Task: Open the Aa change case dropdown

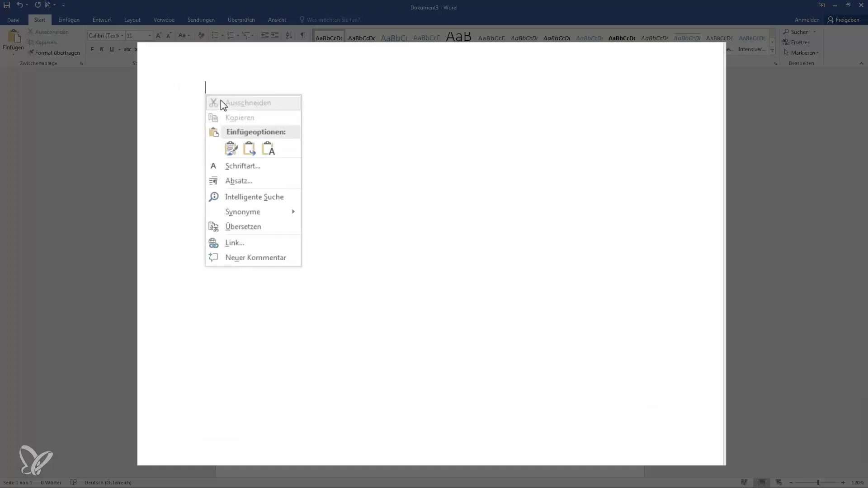Action: 184,35
